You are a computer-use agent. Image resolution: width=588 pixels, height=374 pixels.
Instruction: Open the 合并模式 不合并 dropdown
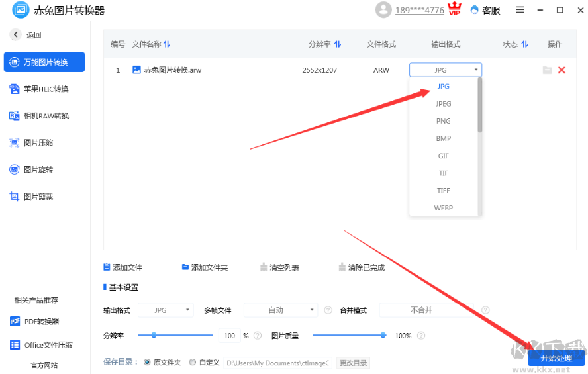(x=426, y=310)
